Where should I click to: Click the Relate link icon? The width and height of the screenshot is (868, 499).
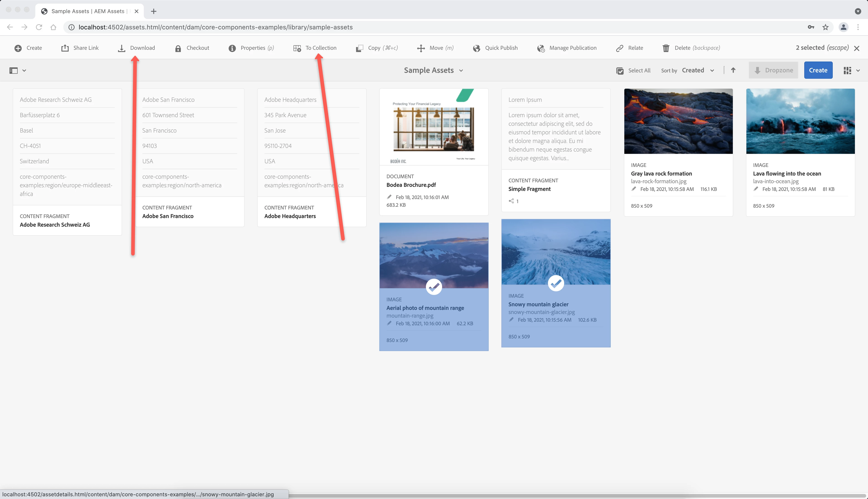pyautogui.click(x=620, y=48)
